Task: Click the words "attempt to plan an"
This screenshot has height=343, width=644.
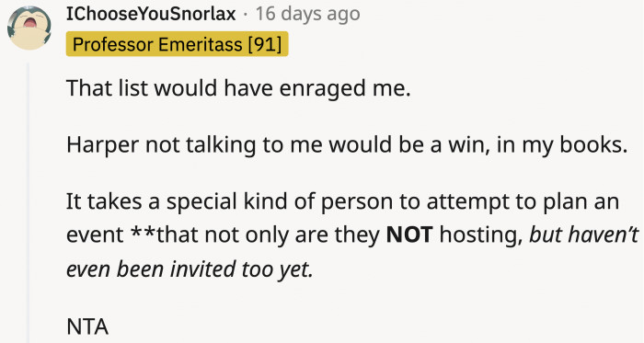Action: pyautogui.click(x=523, y=202)
